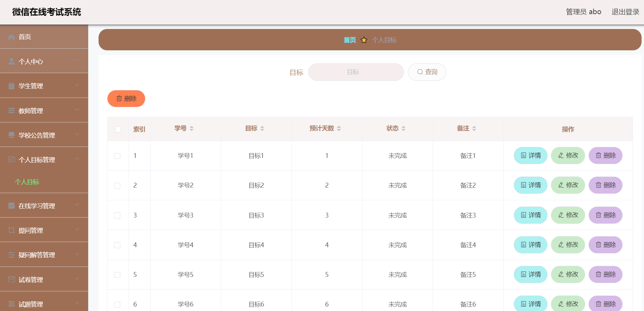This screenshot has height=311, width=644.
Task: Expand the 个人中心 menu chevron
Action: (x=77, y=60)
